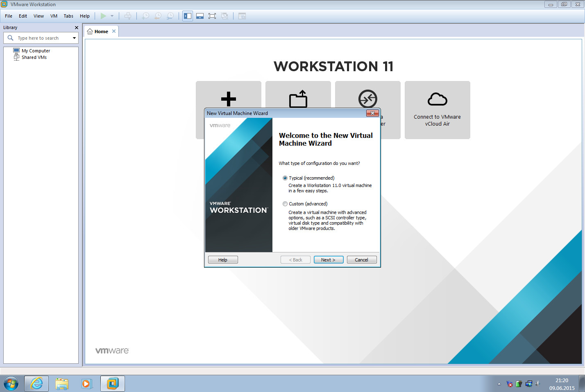The image size is (585, 392).
Task: Click the Take Snapshot toolbar icon
Action: tap(145, 16)
